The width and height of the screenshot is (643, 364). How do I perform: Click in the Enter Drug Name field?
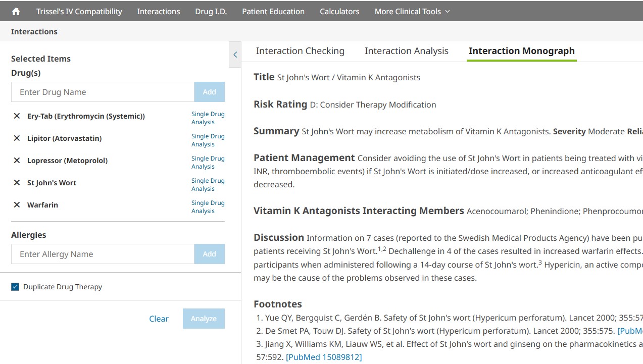point(103,92)
